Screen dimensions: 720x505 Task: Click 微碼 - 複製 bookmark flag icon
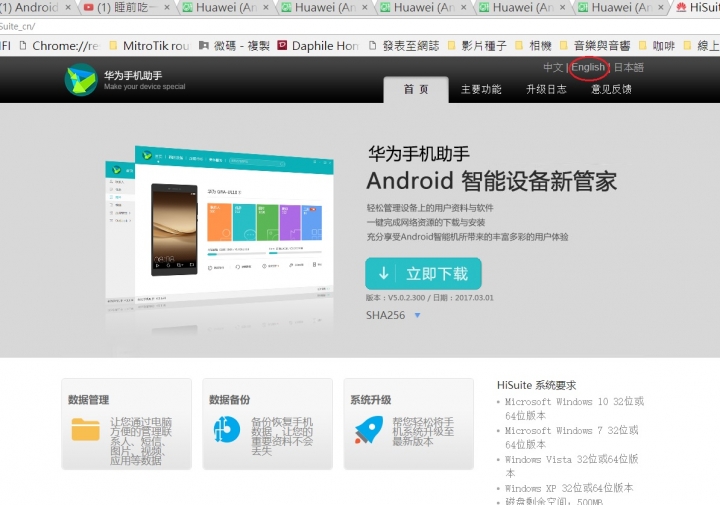coord(204,45)
